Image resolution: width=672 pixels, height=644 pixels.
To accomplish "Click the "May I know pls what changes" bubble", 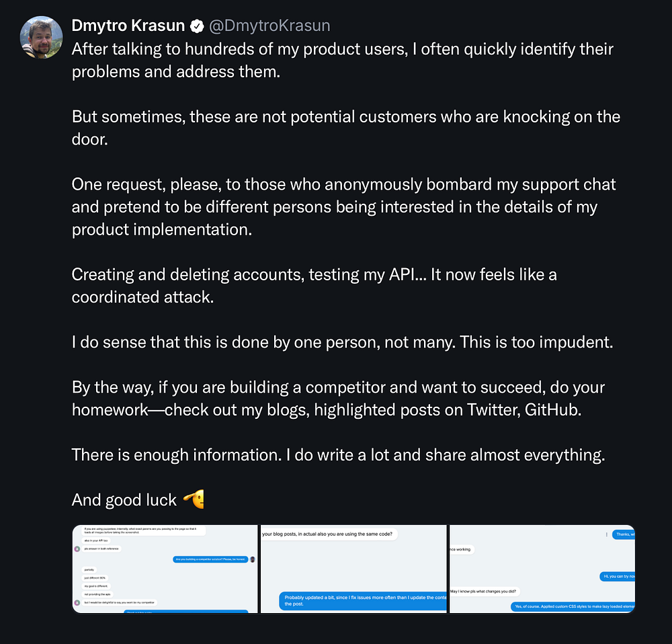I will click(x=484, y=592).
